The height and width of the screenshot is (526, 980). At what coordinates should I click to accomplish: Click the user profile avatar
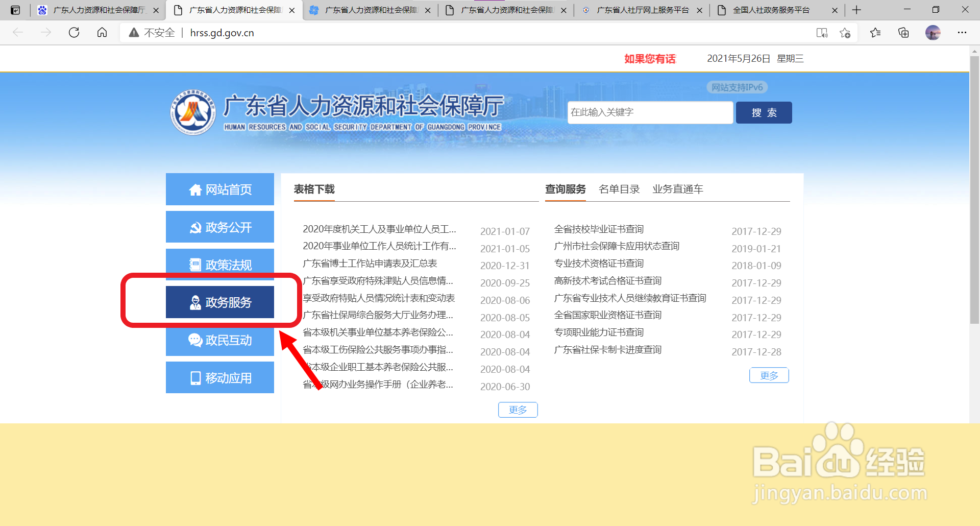(933, 33)
